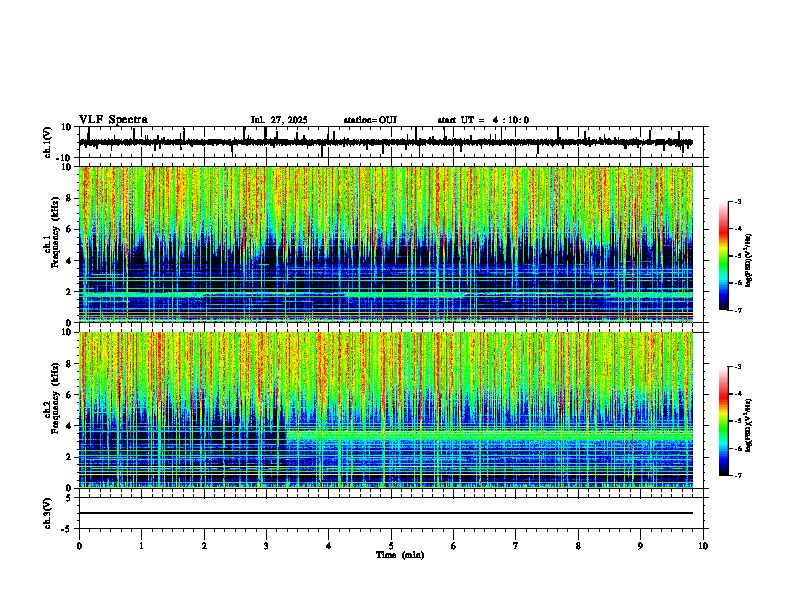Image resolution: width=792 pixels, height=612 pixels.
Task: Click the final '10' on the time axis
Action: click(703, 546)
